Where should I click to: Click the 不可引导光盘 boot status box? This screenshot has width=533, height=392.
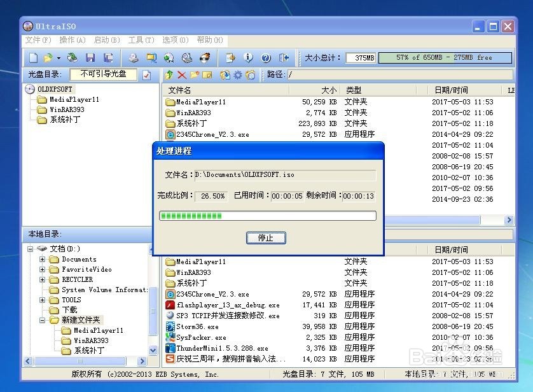pos(103,74)
